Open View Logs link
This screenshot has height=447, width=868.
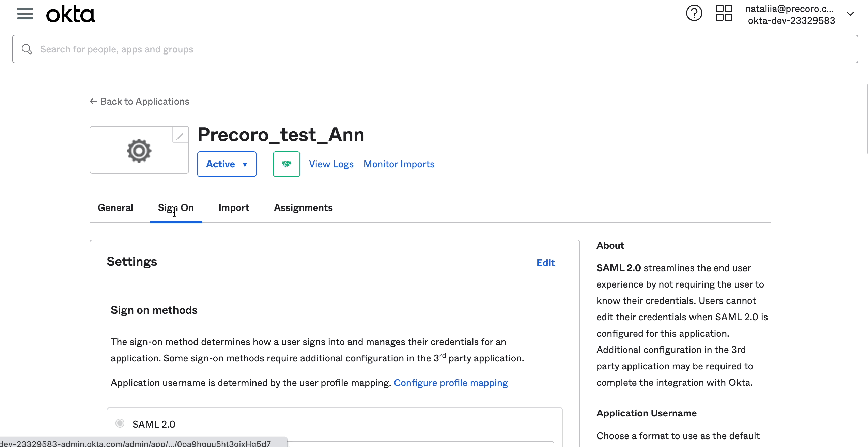pos(331,164)
